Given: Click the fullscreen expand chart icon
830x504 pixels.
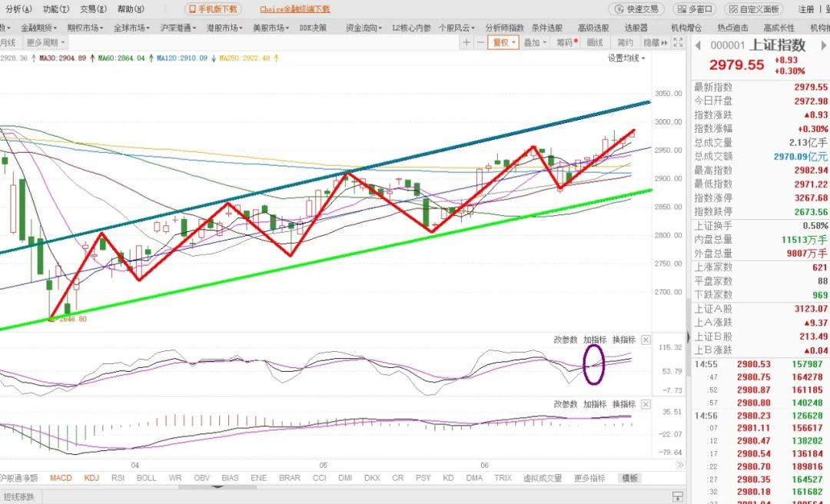Looking at the screenshot, I should point(678,42).
